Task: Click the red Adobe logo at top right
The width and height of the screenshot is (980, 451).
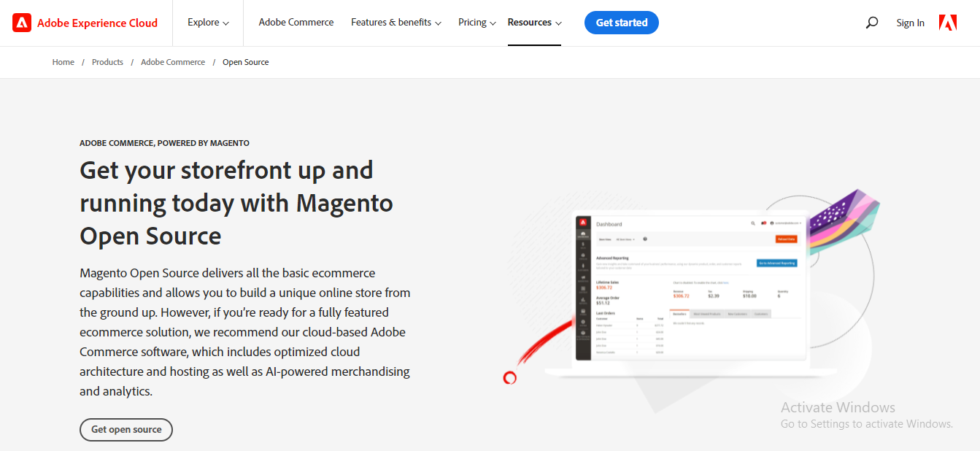Action: click(x=948, y=23)
